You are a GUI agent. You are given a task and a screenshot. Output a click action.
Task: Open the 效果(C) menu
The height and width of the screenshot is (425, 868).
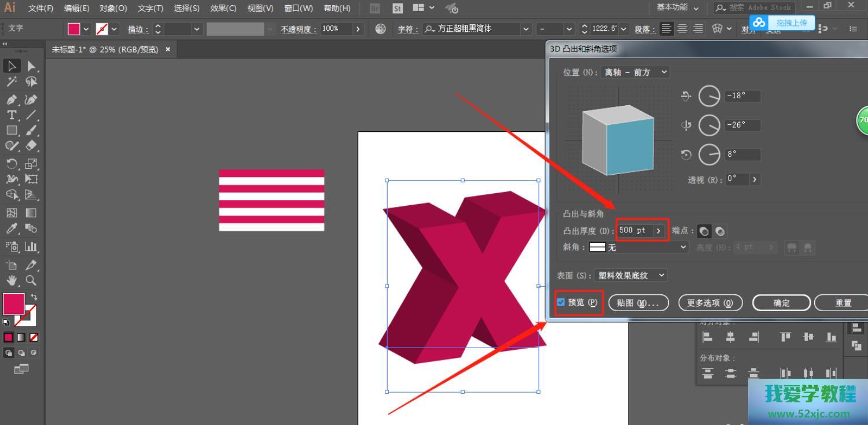[x=223, y=8]
